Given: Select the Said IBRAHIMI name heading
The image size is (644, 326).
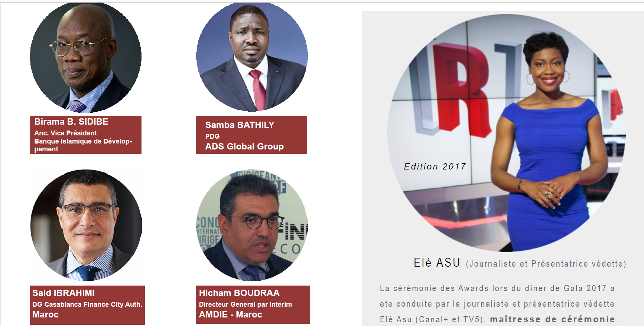Looking at the screenshot, I should tap(64, 293).
